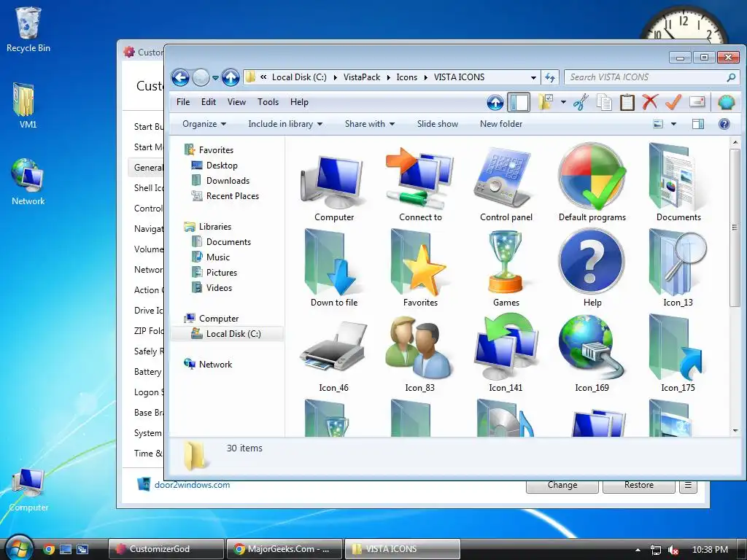Select Desktop under Favorites

coord(222,166)
